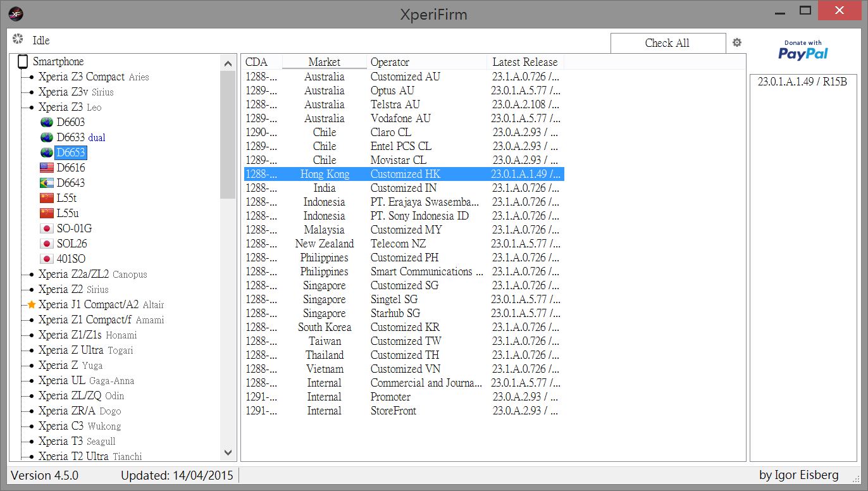Select the Telstra AU row

[404, 104]
